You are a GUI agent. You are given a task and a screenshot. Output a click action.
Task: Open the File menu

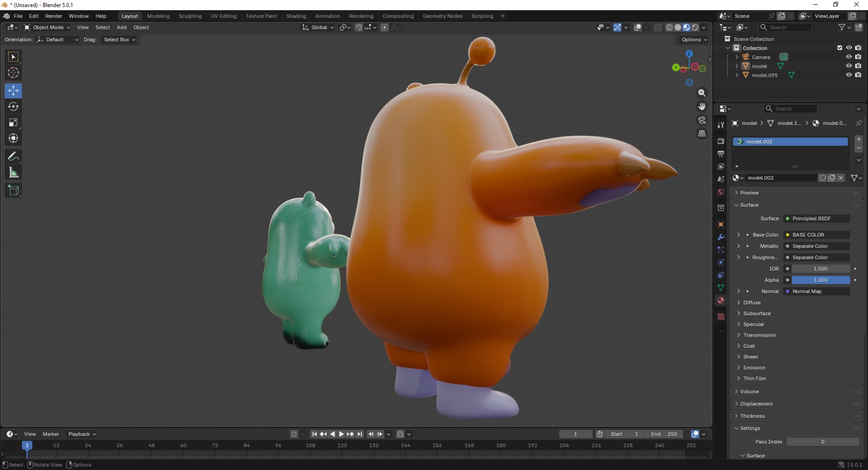(x=18, y=16)
